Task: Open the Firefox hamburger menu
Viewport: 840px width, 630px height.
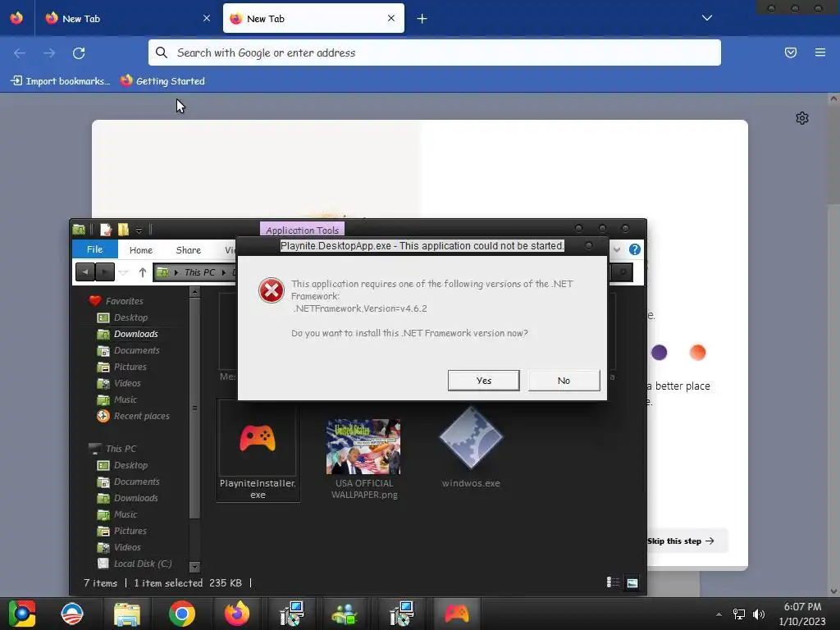Action: click(x=820, y=52)
